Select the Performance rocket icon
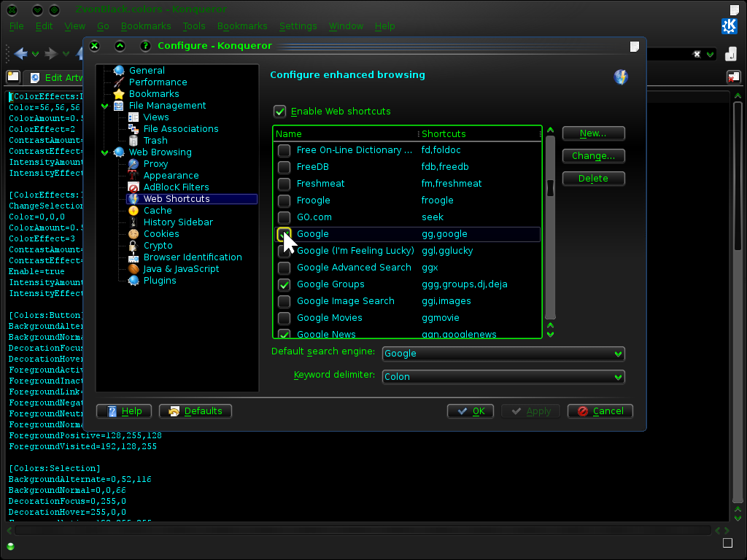Viewport: 747px width, 560px height. [119, 82]
